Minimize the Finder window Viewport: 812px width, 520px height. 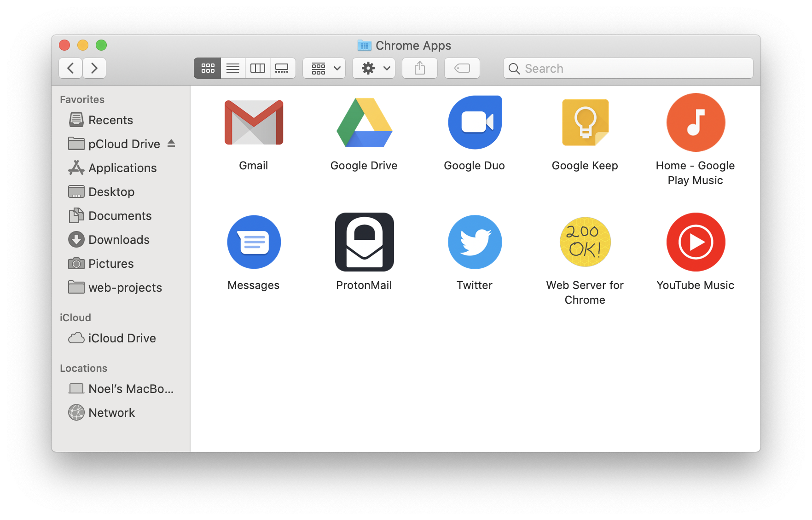[83, 45]
